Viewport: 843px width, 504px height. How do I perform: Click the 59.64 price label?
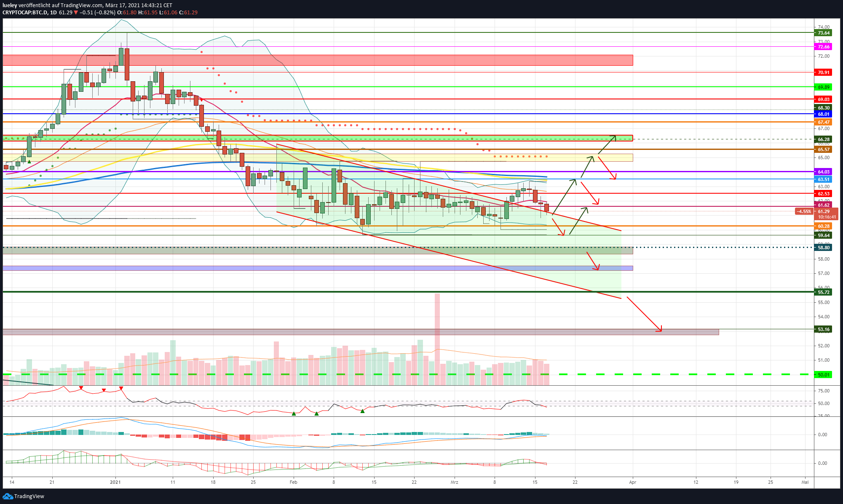(x=823, y=235)
